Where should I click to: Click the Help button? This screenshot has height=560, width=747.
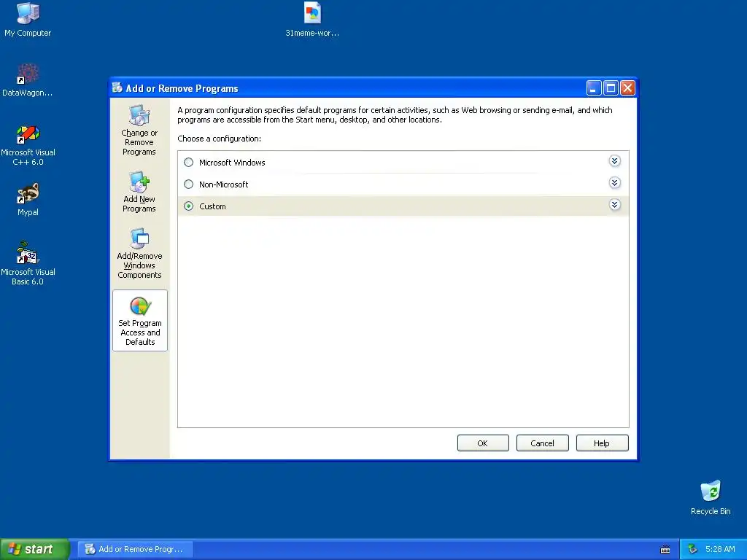coord(602,443)
